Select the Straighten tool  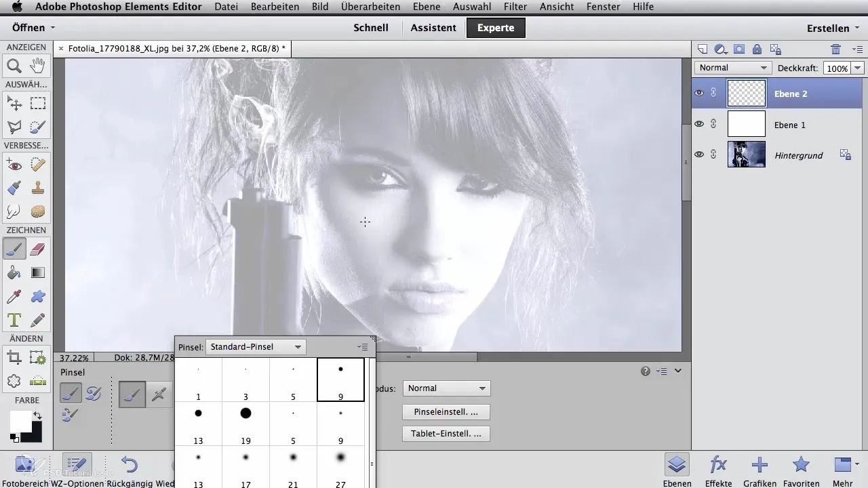[38, 382]
